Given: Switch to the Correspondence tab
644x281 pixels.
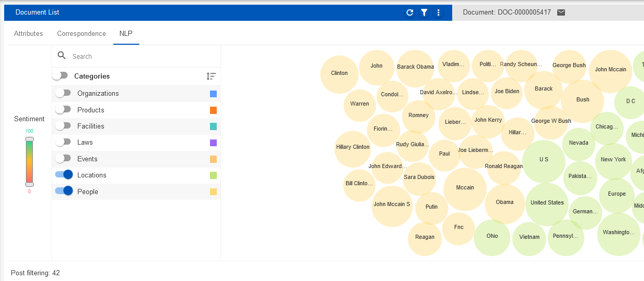Looking at the screenshot, I should 82,33.
